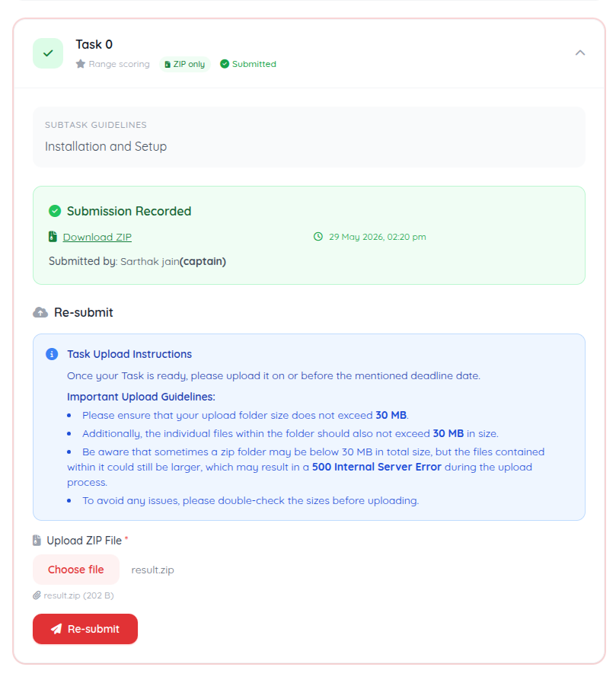
Task: Collapse the Task 0 panel with chevron
Action: pyautogui.click(x=580, y=53)
